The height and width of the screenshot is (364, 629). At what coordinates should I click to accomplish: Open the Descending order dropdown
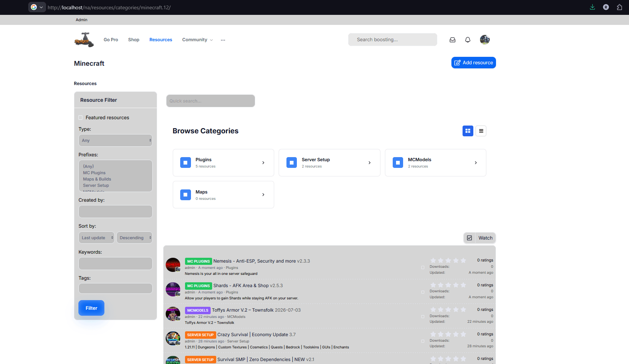pos(134,238)
